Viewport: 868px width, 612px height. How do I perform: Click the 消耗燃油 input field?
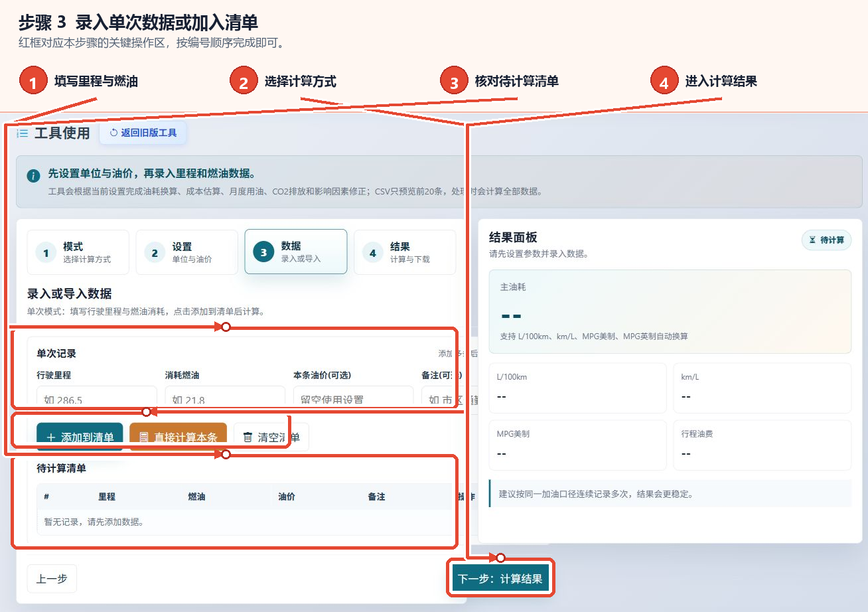pos(225,397)
